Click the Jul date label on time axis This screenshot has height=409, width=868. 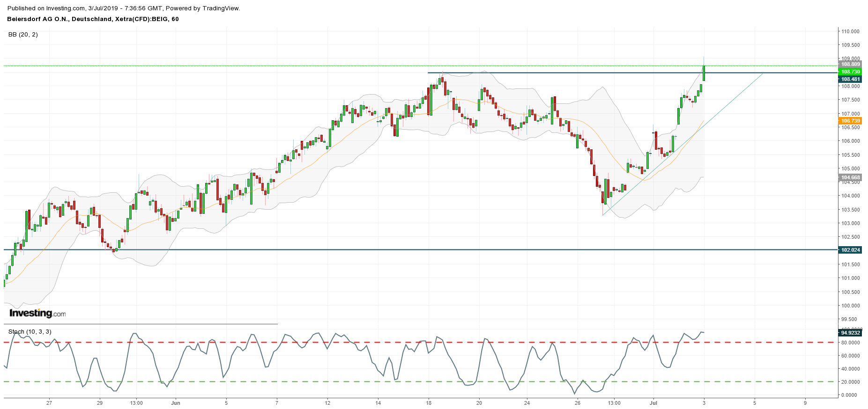[653, 402]
